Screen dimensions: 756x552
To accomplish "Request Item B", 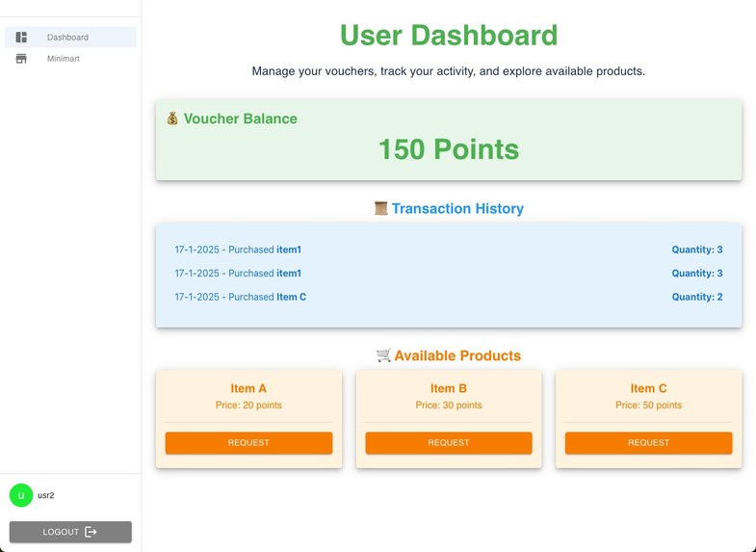I will click(x=449, y=442).
